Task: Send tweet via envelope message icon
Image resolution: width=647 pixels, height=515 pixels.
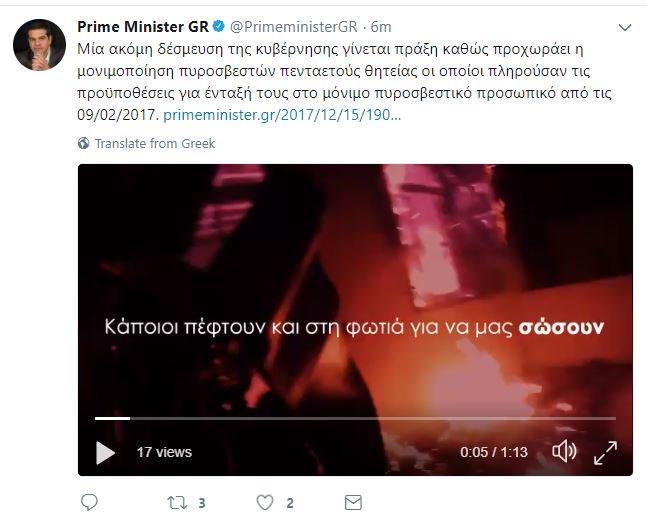Action: [x=353, y=503]
